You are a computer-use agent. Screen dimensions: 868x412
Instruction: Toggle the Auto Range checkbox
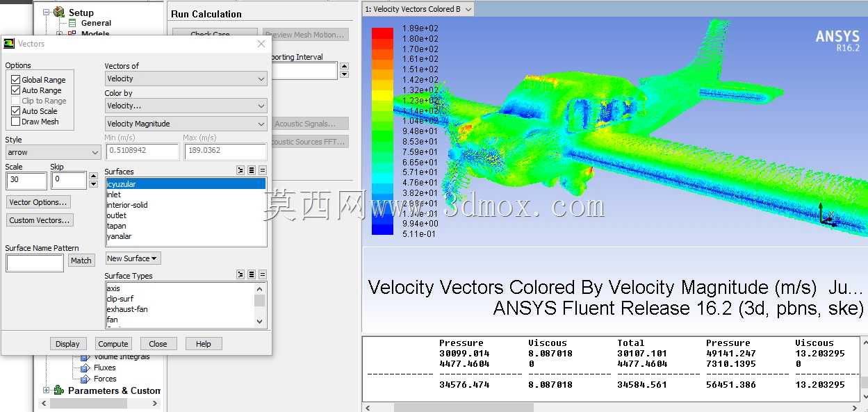tap(15, 90)
